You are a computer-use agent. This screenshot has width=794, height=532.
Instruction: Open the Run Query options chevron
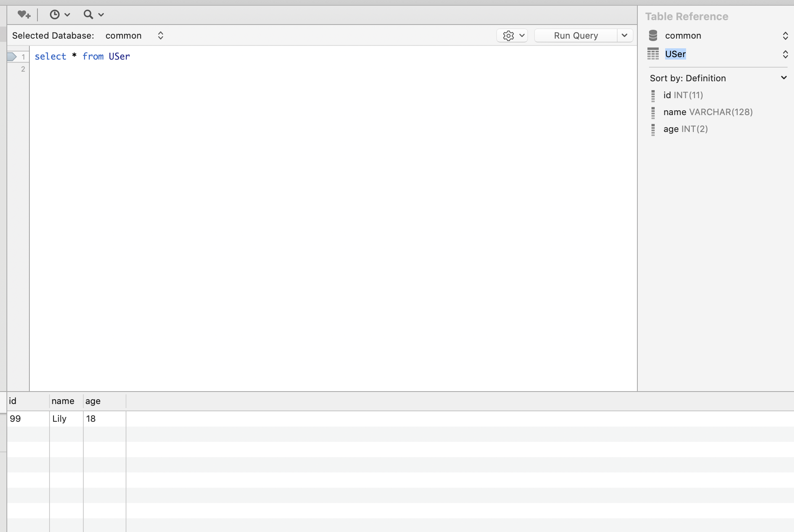point(625,35)
